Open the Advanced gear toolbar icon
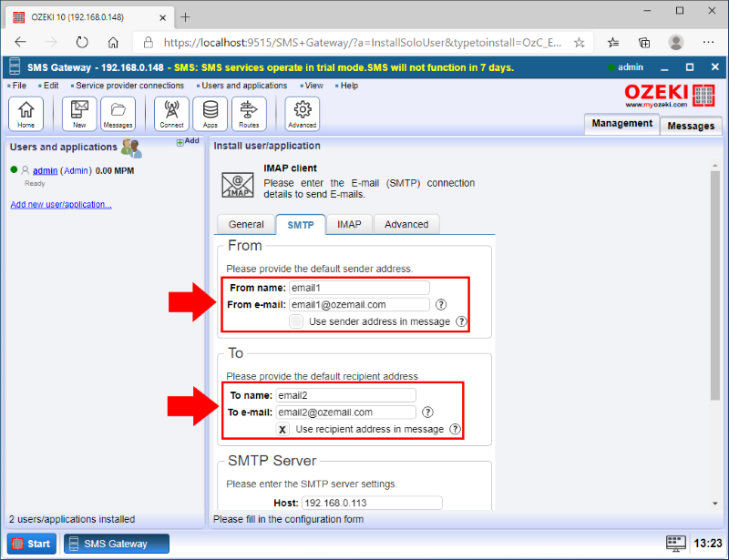 303,114
